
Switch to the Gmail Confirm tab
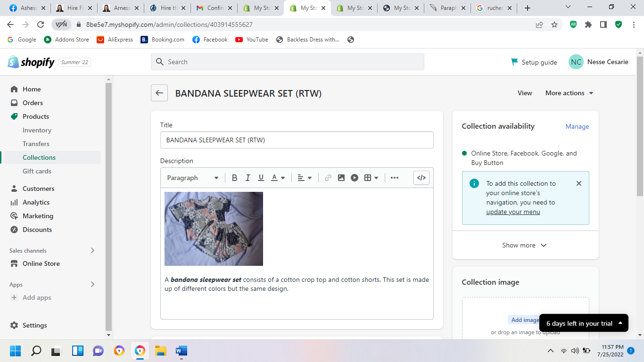tap(214, 8)
